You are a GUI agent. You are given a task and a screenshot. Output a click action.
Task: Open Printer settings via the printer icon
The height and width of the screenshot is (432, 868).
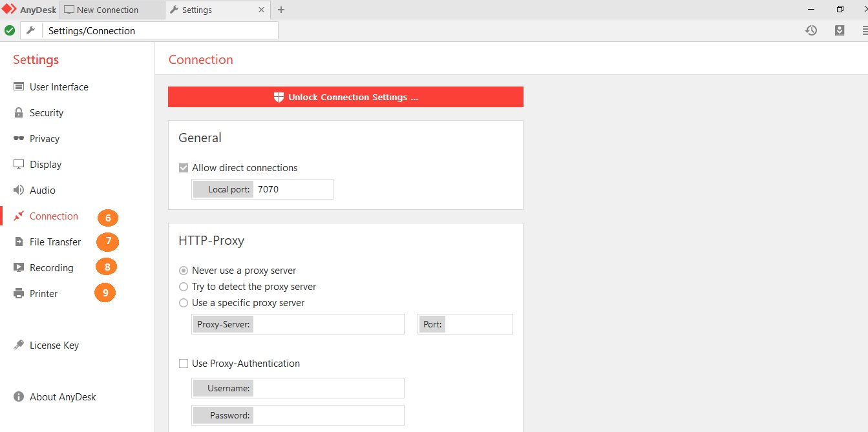19,294
